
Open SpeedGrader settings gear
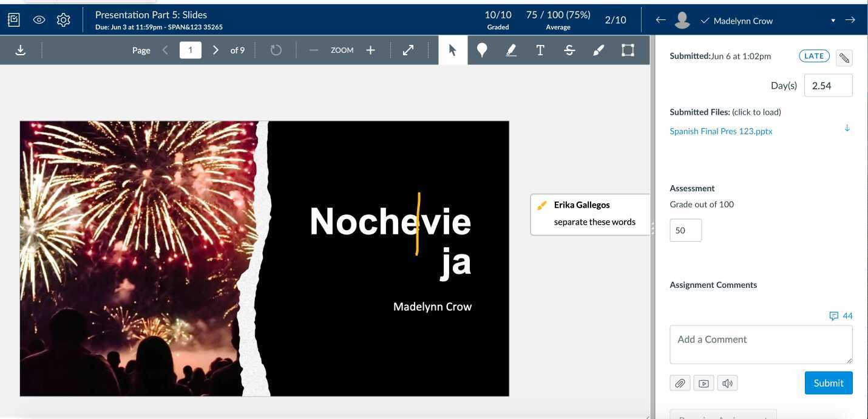(x=63, y=20)
